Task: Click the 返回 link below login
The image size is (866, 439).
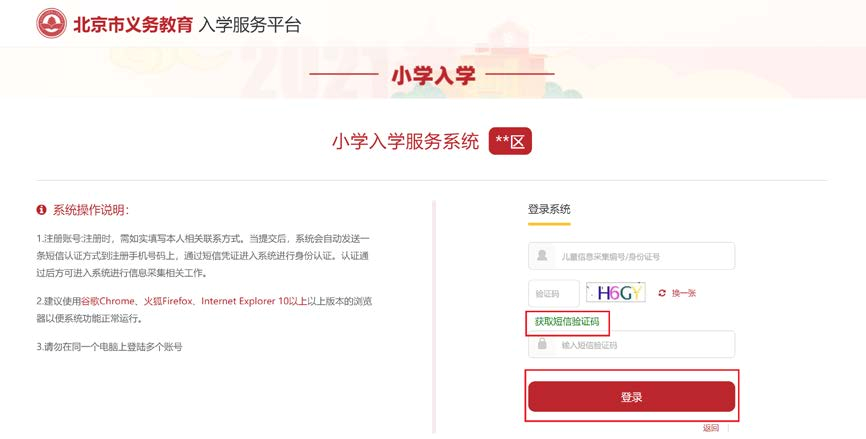Action: [710, 428]
